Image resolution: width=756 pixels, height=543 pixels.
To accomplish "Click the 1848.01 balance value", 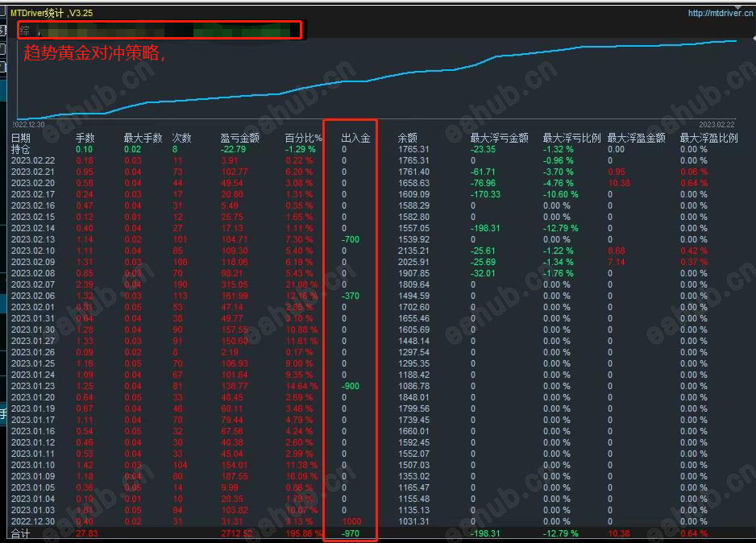I will pos(413,397).
